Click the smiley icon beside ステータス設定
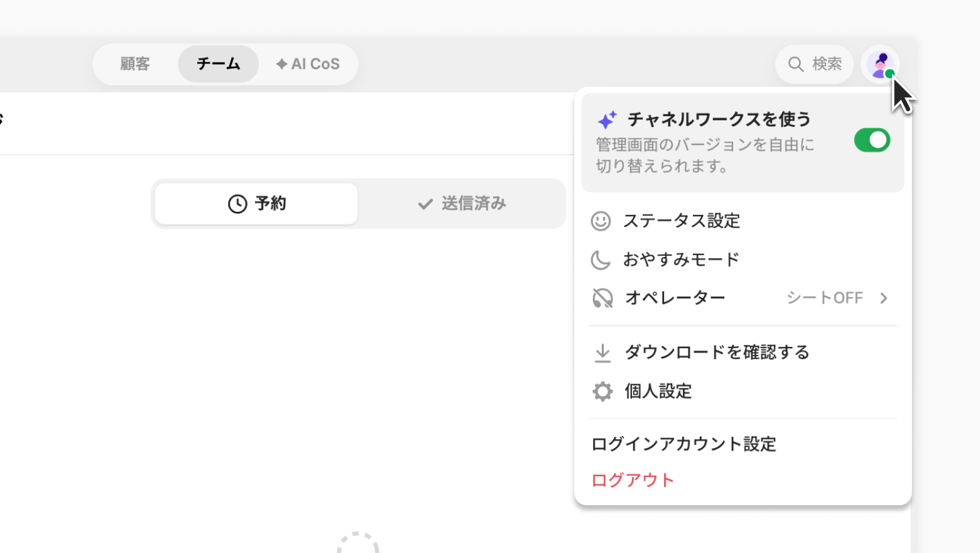This screenshot has width=980, height=553. (x=601, y=221)
